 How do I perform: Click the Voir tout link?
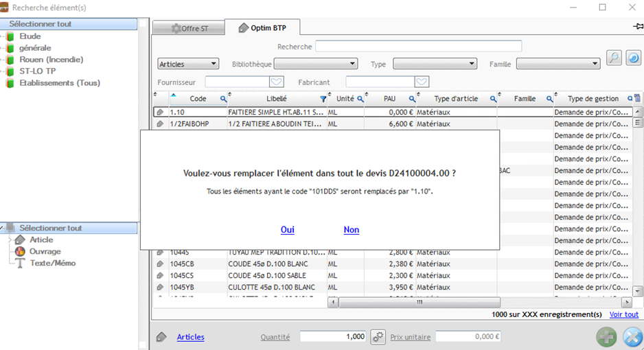coord(624,314)
